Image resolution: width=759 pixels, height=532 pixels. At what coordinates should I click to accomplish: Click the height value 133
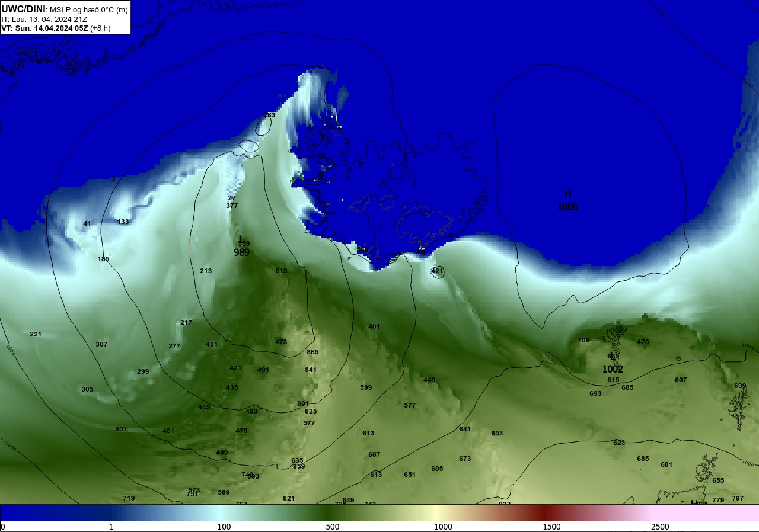pyautogui.click(x=123, y=222)
